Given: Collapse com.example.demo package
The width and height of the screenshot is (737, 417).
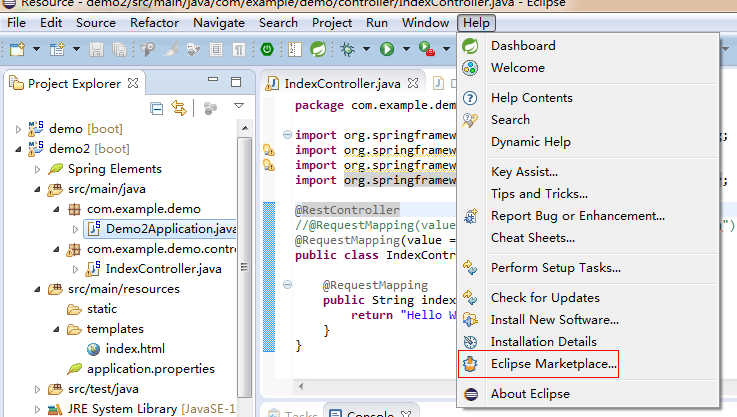Looking at the screenshot, I should coord(56,209).
